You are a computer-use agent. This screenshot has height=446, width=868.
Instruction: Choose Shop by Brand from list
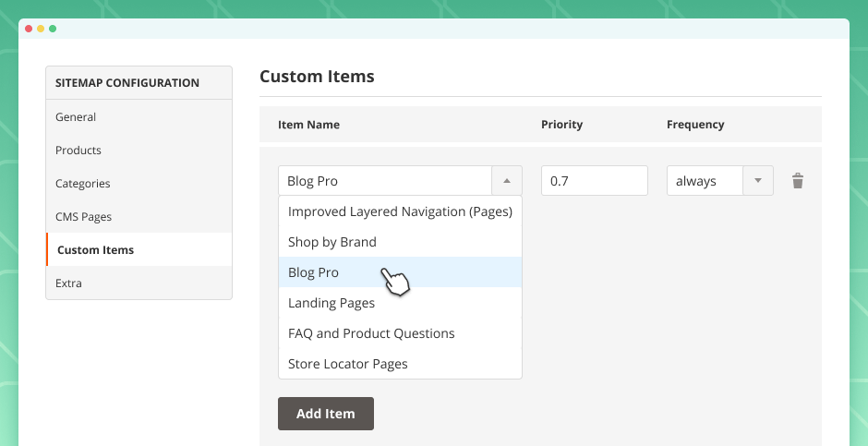coord(400,242)
